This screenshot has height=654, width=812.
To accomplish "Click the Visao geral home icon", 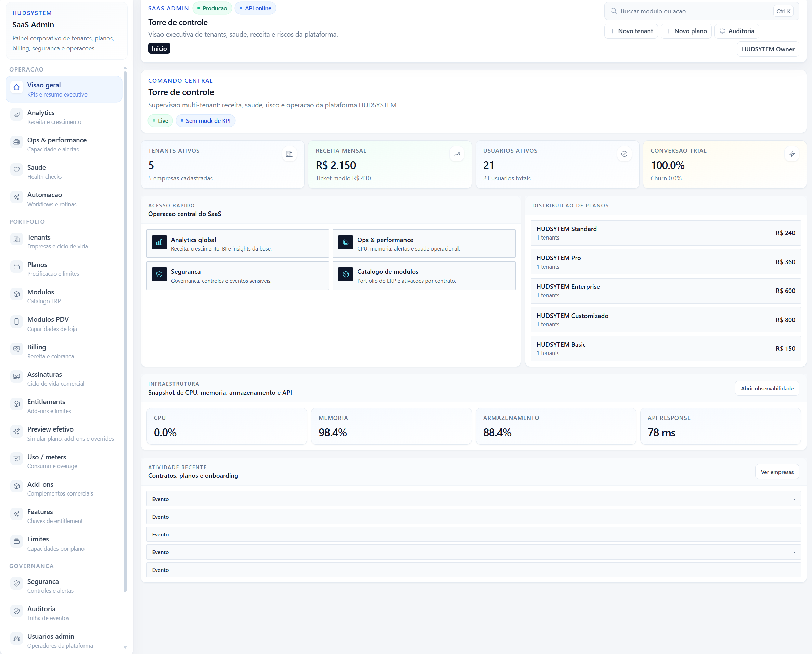I will pyautogui.click(x=16, y=87).
